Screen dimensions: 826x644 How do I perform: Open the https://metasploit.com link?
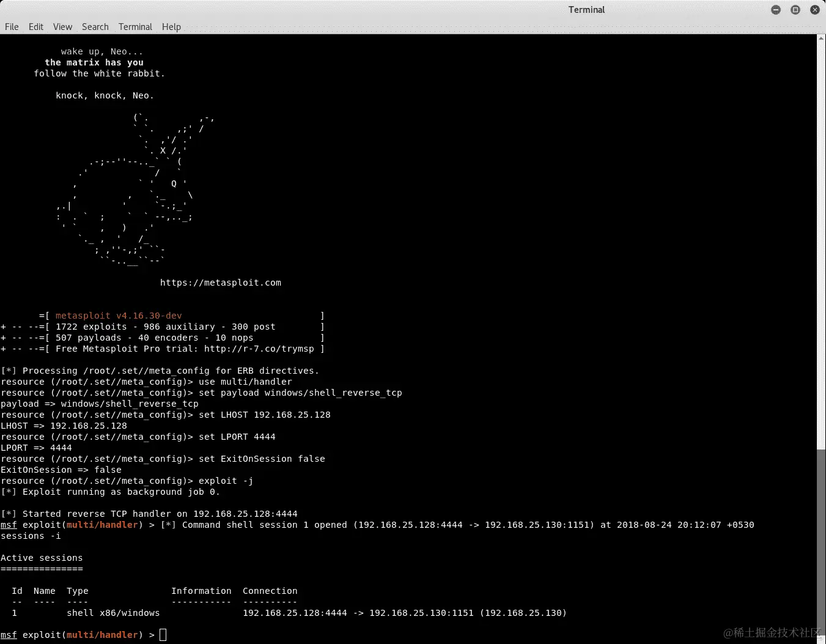[x=221, y=283]
